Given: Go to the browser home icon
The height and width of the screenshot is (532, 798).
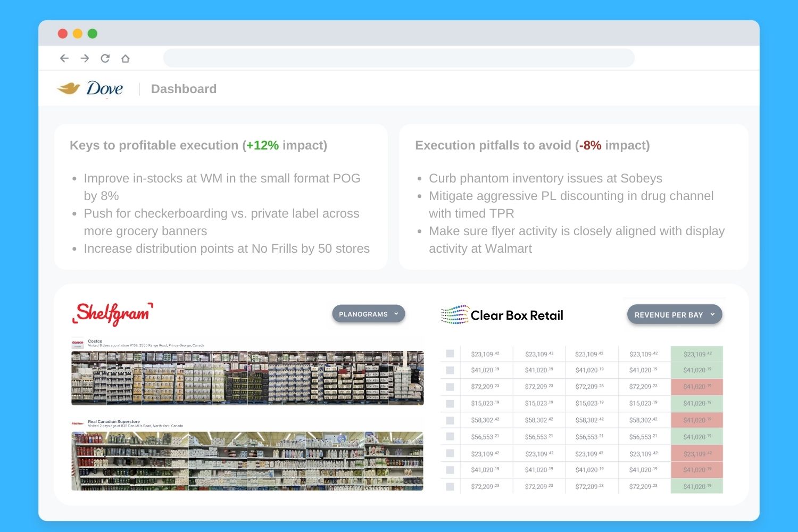Looking at the screenshot, I should [126, 59].
